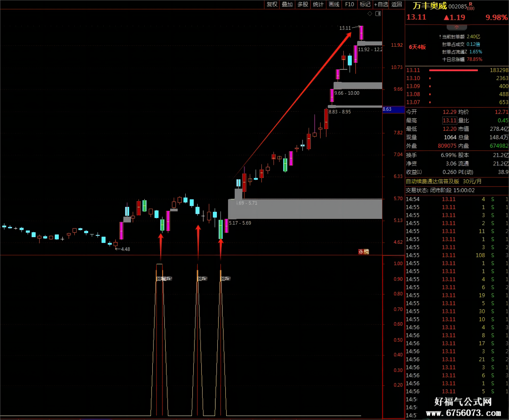Click the 复权 toolbar button

tap(272, 4)
